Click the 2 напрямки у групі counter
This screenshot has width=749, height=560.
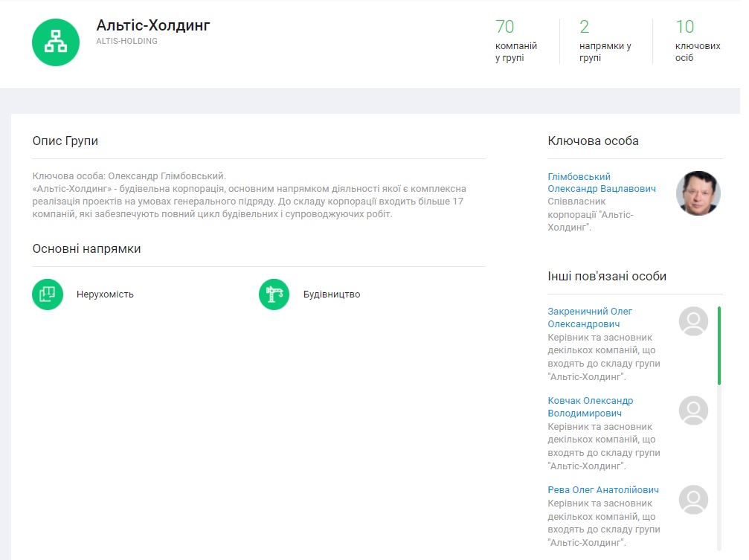coord(605,41)
